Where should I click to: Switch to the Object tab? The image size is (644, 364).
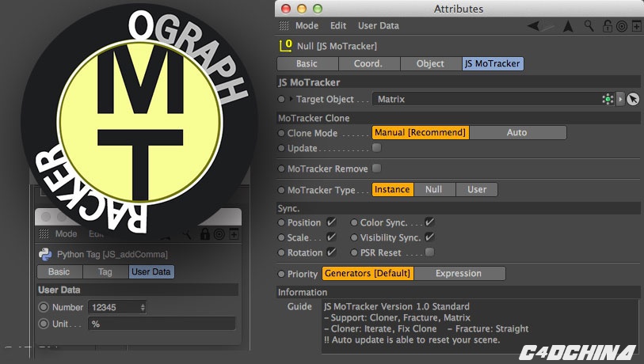(430, 63)
